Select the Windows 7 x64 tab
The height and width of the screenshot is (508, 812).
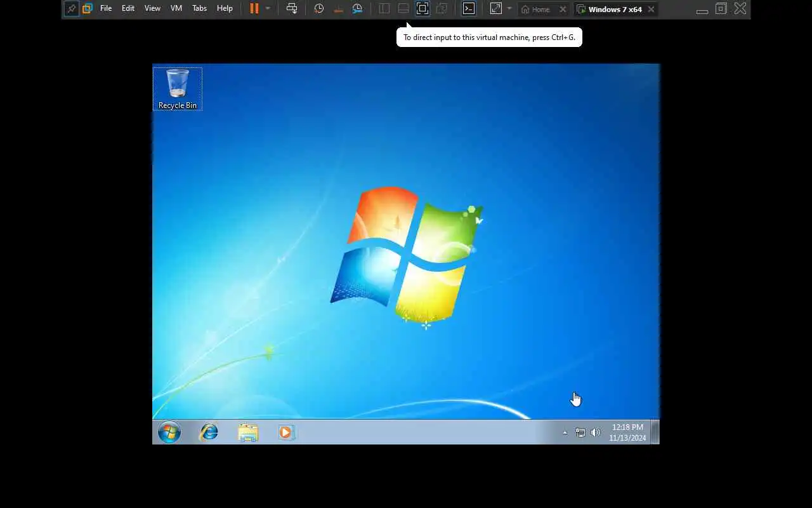(609, 10)
